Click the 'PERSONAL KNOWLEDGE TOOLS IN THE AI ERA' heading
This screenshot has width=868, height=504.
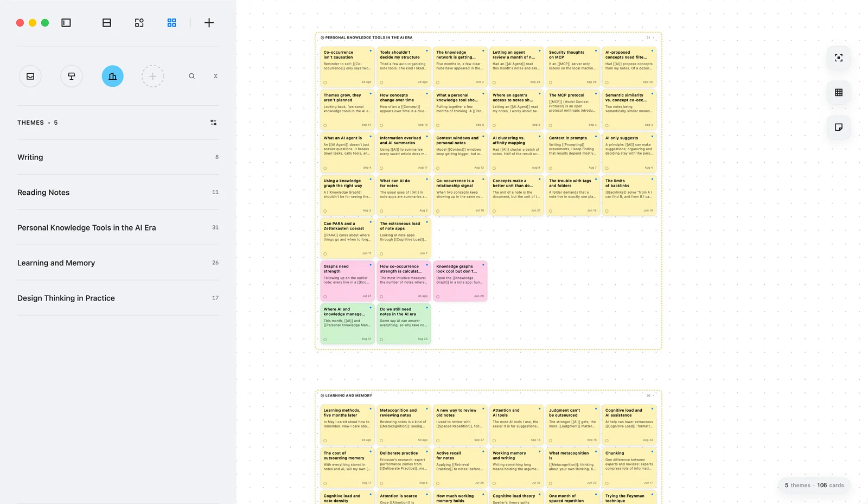pos(369,38)
